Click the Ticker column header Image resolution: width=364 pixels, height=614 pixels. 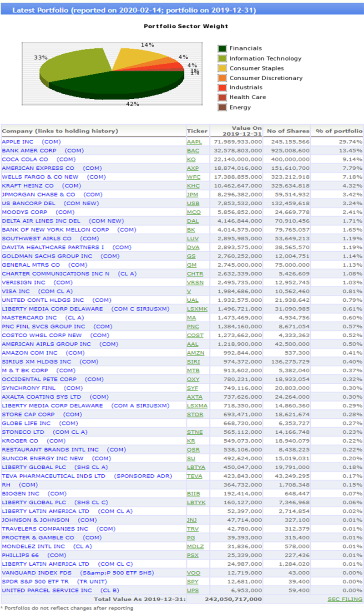[197, 131]
